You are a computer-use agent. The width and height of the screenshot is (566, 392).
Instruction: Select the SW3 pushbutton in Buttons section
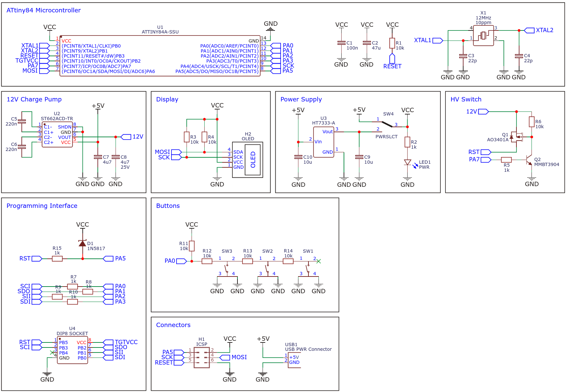coord(227,268)
